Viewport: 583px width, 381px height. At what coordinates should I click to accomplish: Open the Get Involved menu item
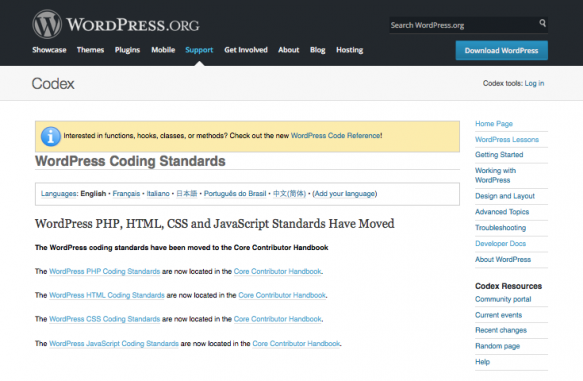(x=246, y=50)
